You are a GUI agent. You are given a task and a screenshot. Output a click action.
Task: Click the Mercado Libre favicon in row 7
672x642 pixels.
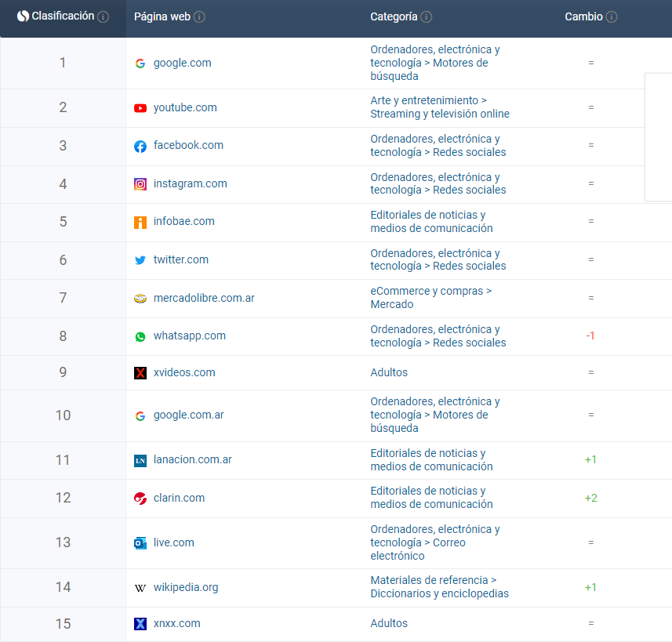(x=140, y=299)
